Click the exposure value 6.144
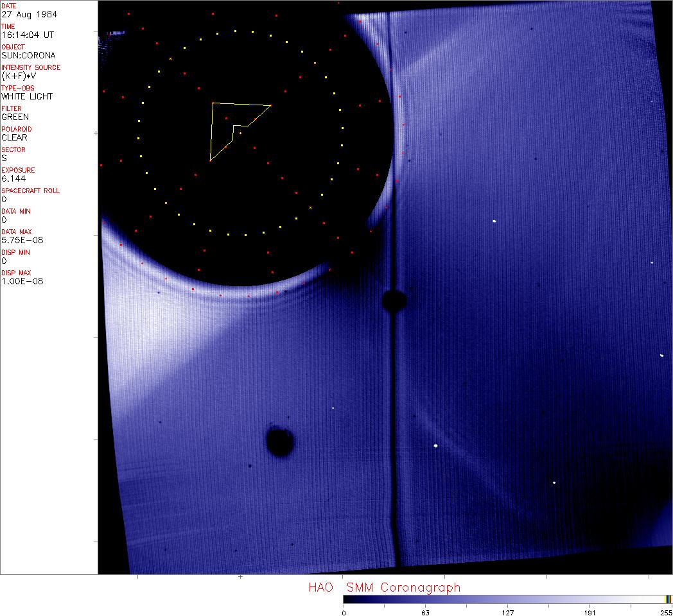 pos(13,178)
